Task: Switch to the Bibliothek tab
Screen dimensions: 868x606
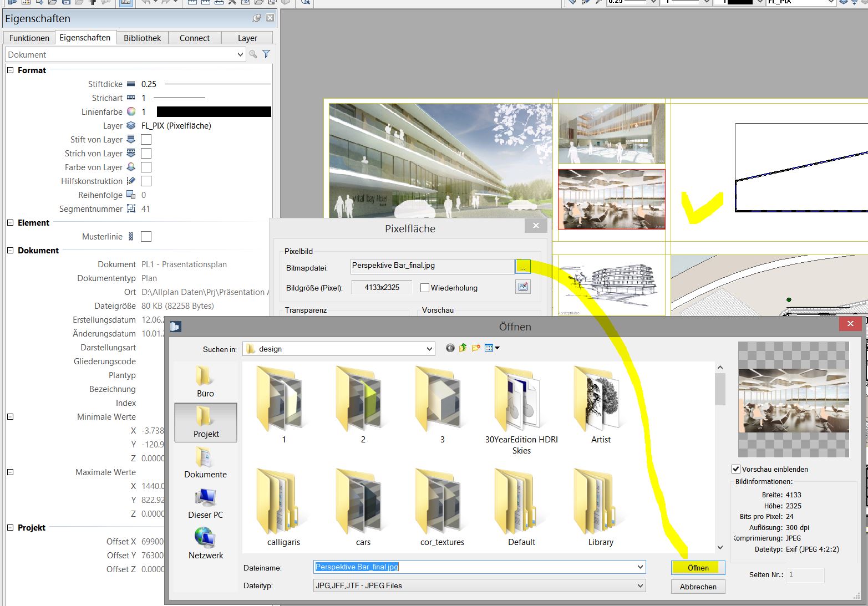Action: [x=142, y=38]
